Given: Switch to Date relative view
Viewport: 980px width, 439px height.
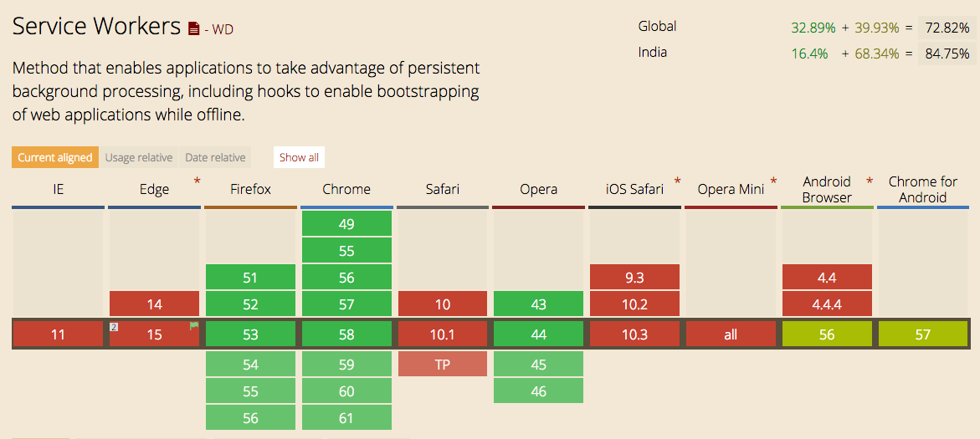Looking at the screenshot, I should (x=215, y=157).
